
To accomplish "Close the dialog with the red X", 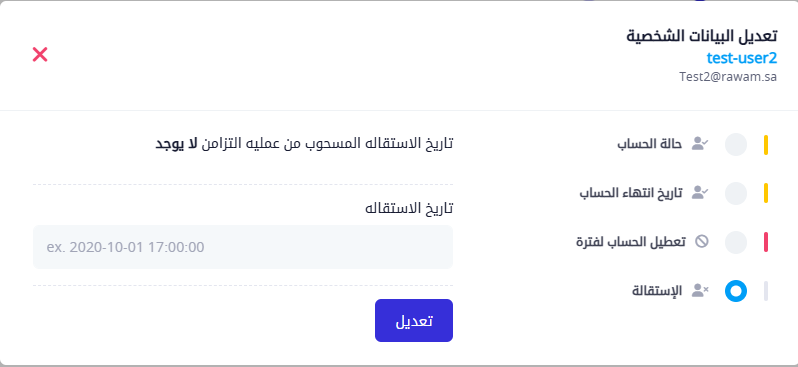I will click(x=40, y=54).
